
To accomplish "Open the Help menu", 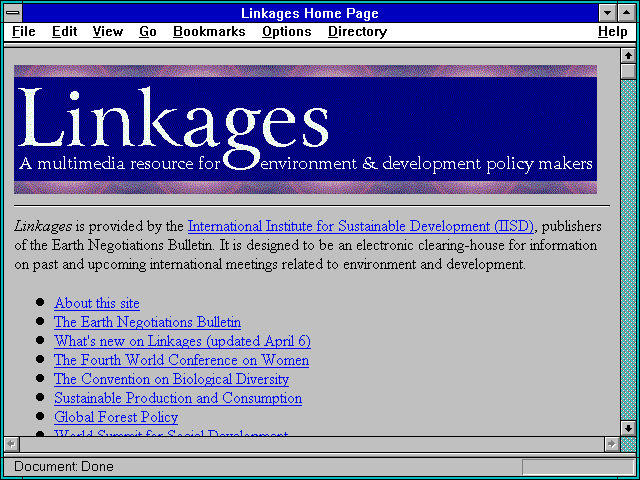I will click(613, 31).
